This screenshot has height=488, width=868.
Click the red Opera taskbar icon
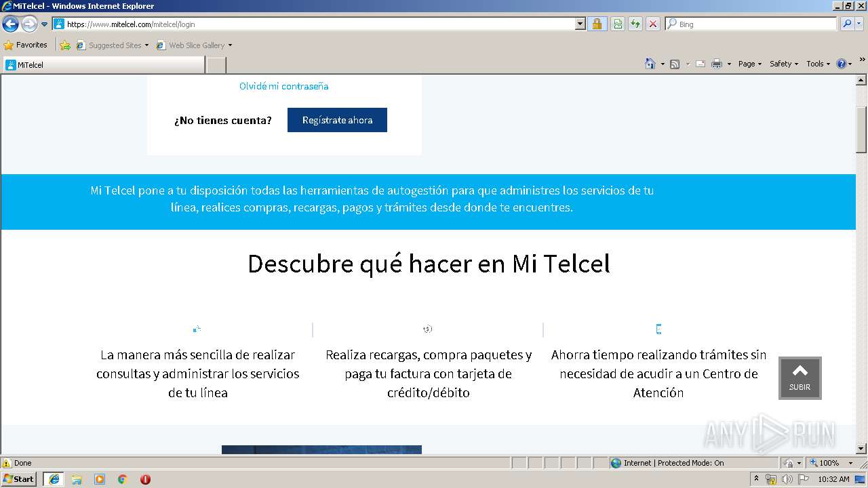pyautogui.click(x=145, y=479)
